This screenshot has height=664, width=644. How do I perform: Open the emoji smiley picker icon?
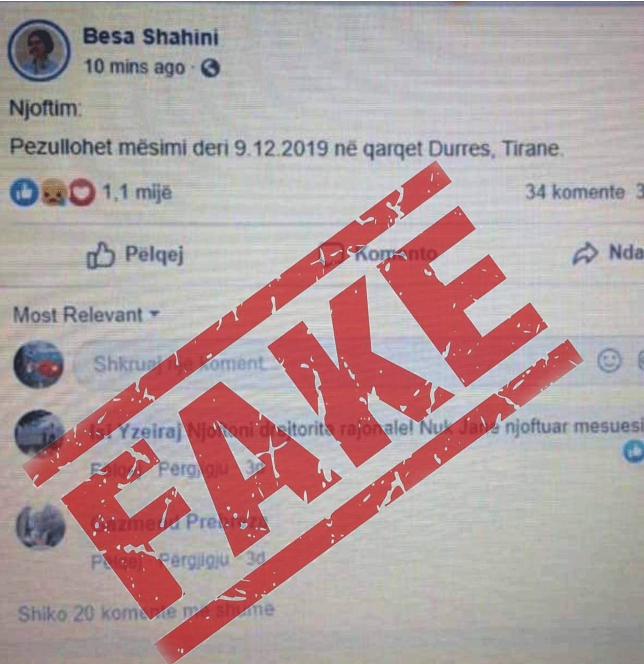pos(608,361)
